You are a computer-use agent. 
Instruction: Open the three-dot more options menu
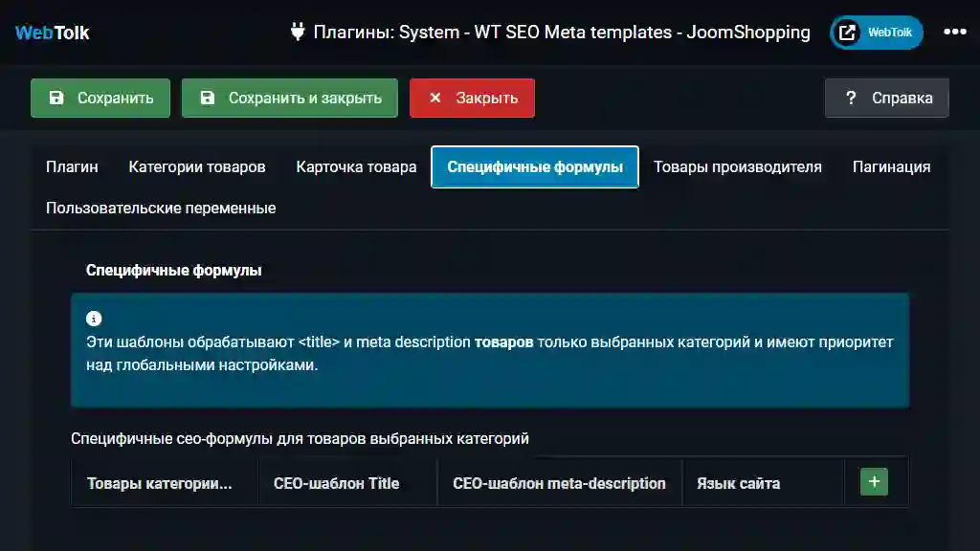pyautogui.click(x=955, y=32)
